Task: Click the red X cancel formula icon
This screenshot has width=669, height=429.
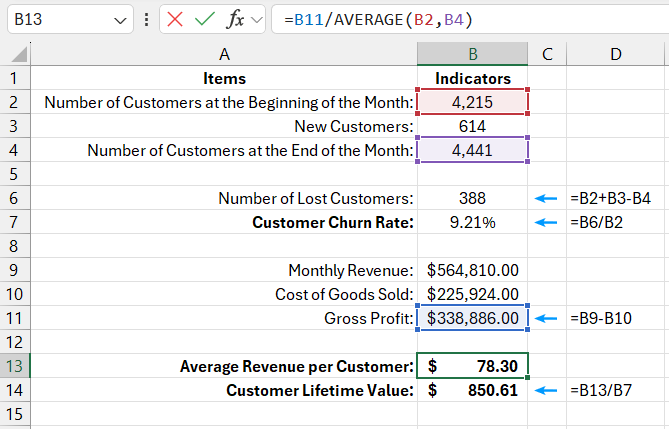Action: click(x=175, y=19)
